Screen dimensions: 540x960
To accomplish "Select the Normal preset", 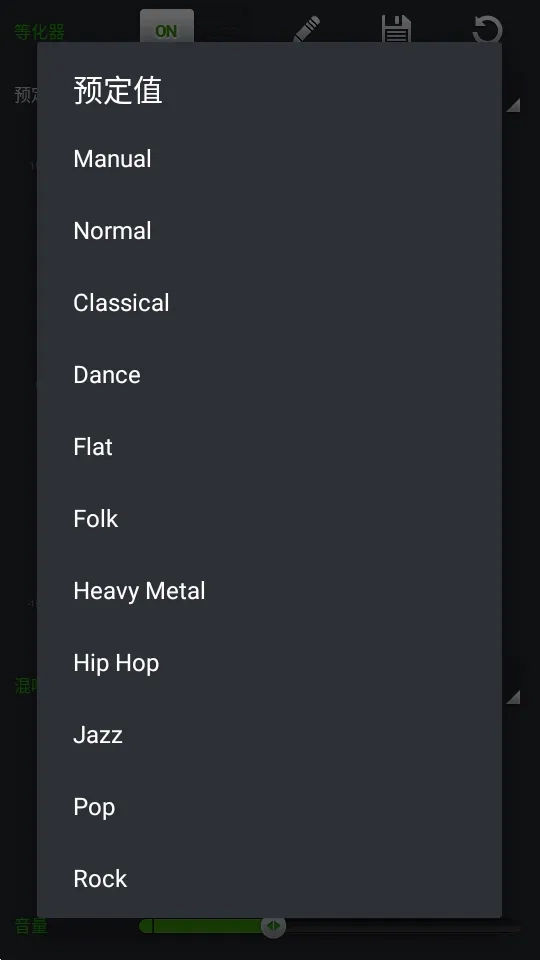I will (269, 231).
